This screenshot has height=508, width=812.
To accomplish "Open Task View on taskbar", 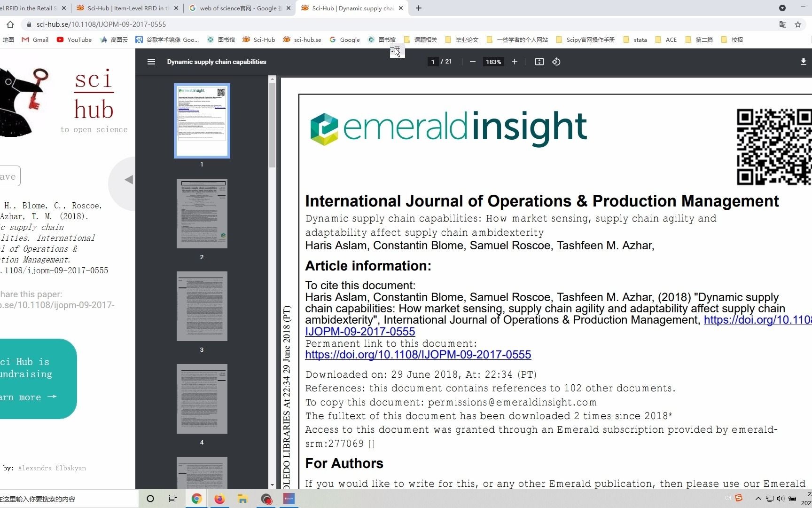I will coord(173,499).
